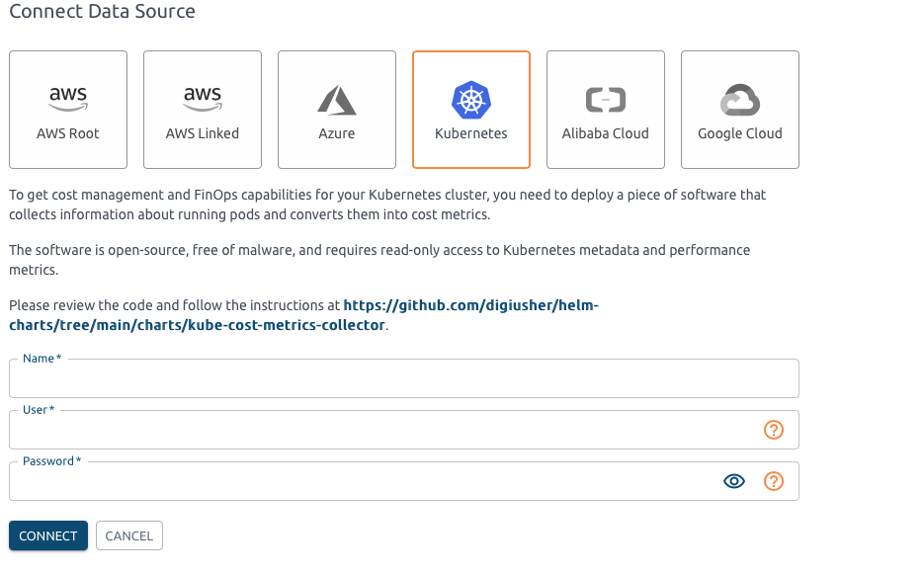
Task: Focus the Name input field
Action: [x=403, y=379]
